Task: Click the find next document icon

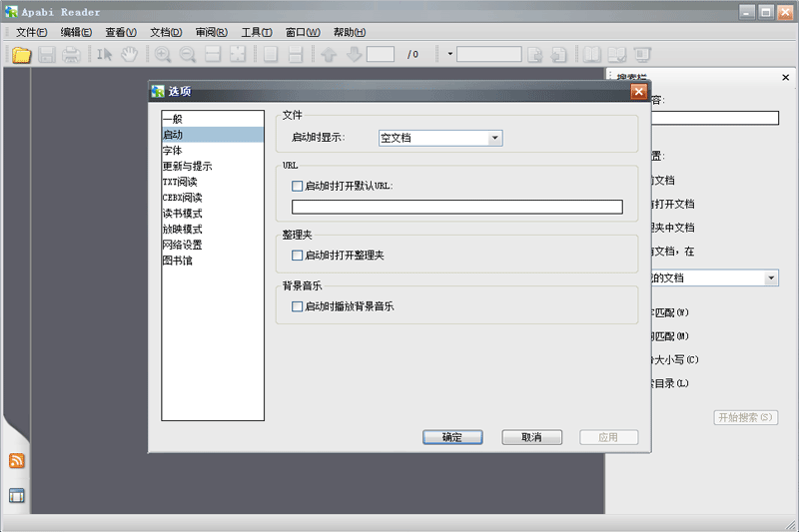Action: tap(534, 55)
